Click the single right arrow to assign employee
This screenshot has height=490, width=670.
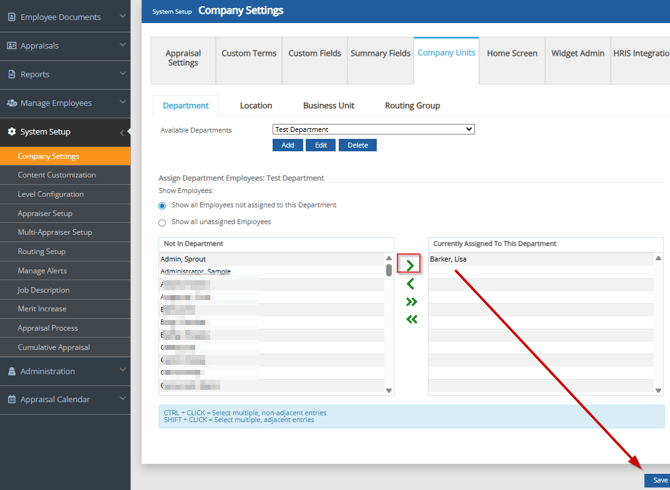pos(410,265)
